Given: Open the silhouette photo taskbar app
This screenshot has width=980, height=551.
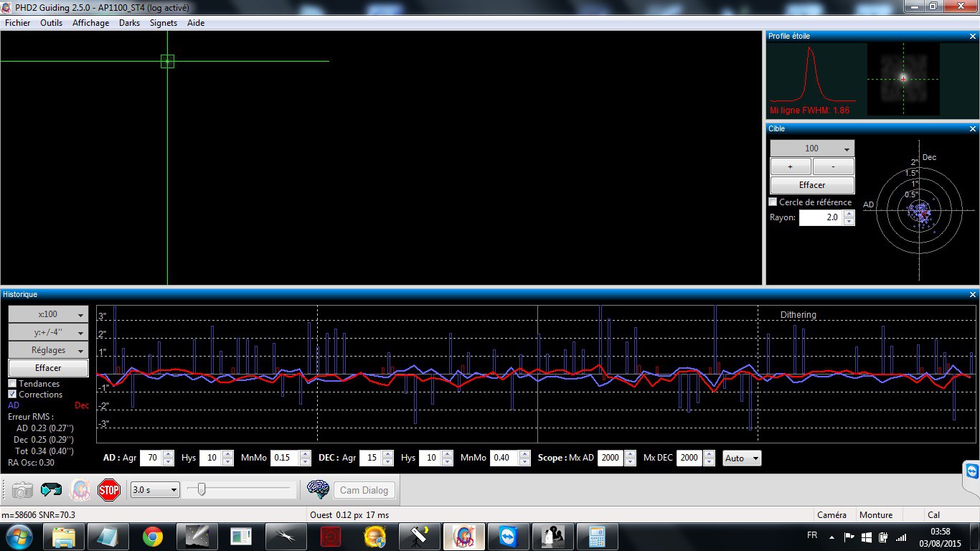Looking at the screenshot, I should [552, 537].
